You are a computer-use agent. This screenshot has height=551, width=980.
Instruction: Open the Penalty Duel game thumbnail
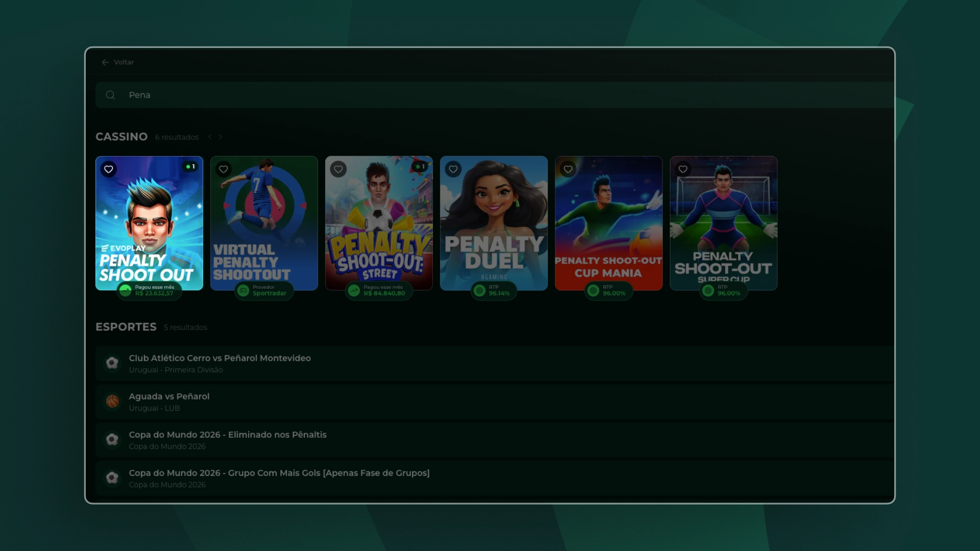494,223
